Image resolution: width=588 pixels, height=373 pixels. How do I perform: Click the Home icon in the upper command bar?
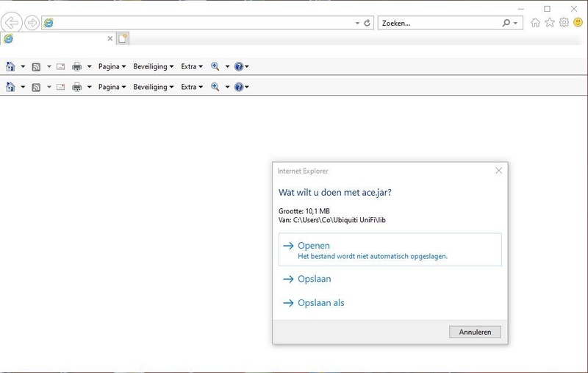point(10,66)
